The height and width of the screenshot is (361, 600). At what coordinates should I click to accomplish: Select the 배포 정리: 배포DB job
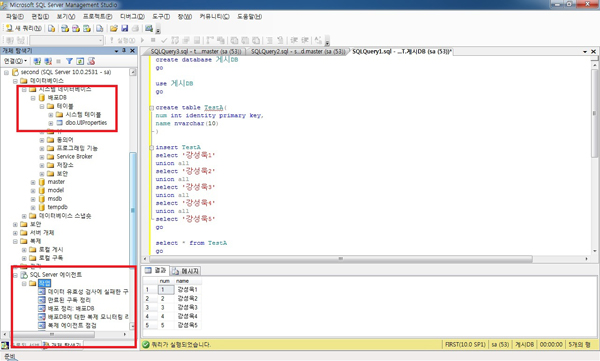point(71,308)
